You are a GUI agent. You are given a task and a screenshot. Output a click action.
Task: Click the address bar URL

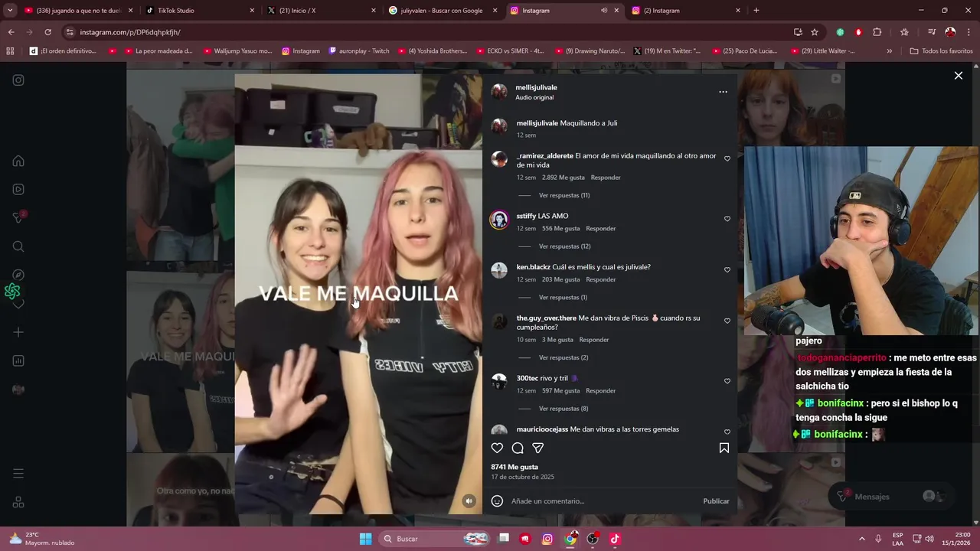point(130,32)
